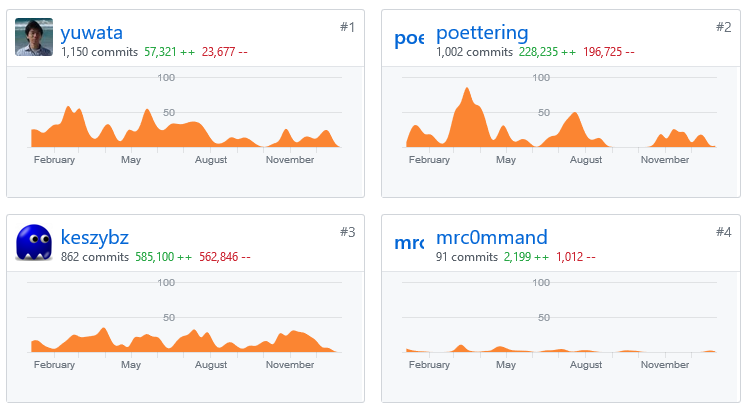Screen dimensions: 756x411
Task: Open yuwata's profile link
Action: 91,34
